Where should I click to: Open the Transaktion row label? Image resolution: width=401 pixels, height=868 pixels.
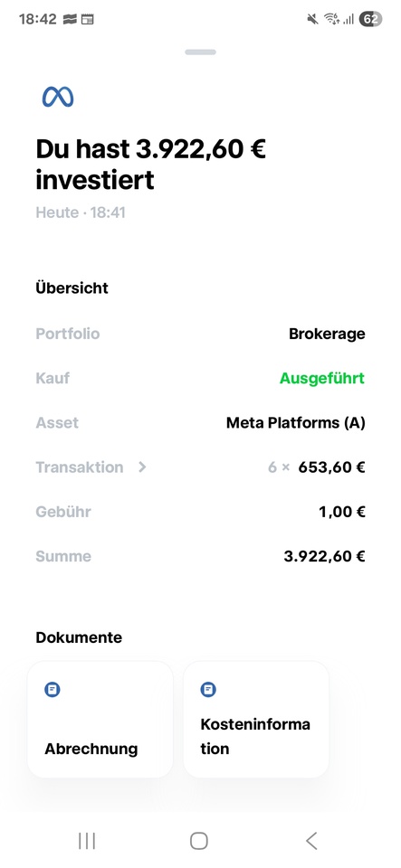coord(80,467)
